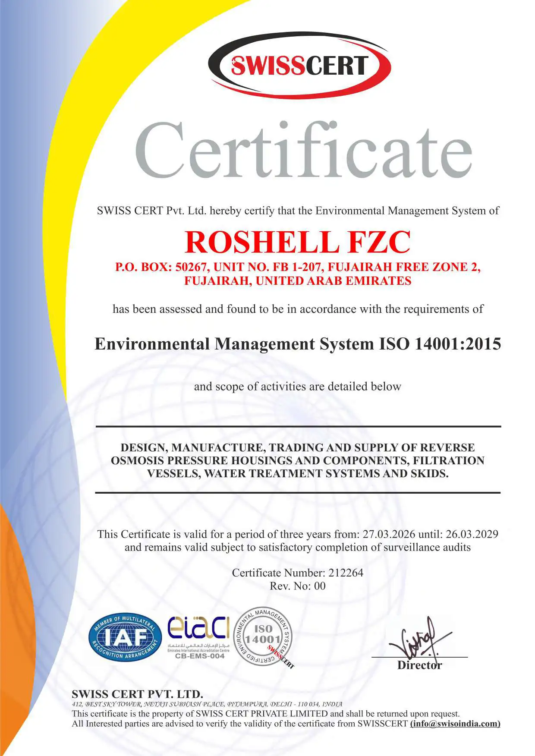Click the EIAC accreditation logo
The image size is (535, 756).
tap(199, 637)
